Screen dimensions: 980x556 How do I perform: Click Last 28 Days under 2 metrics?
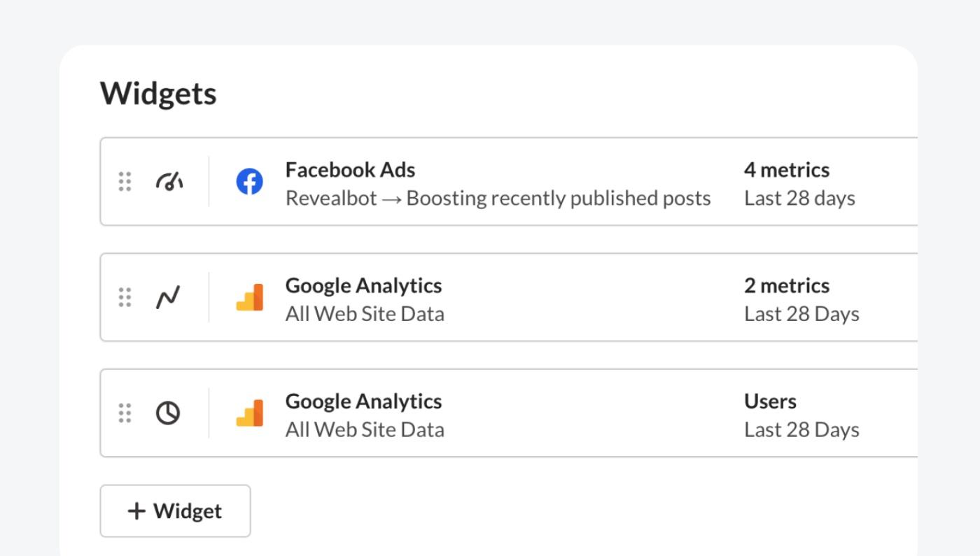pos(801,314)
